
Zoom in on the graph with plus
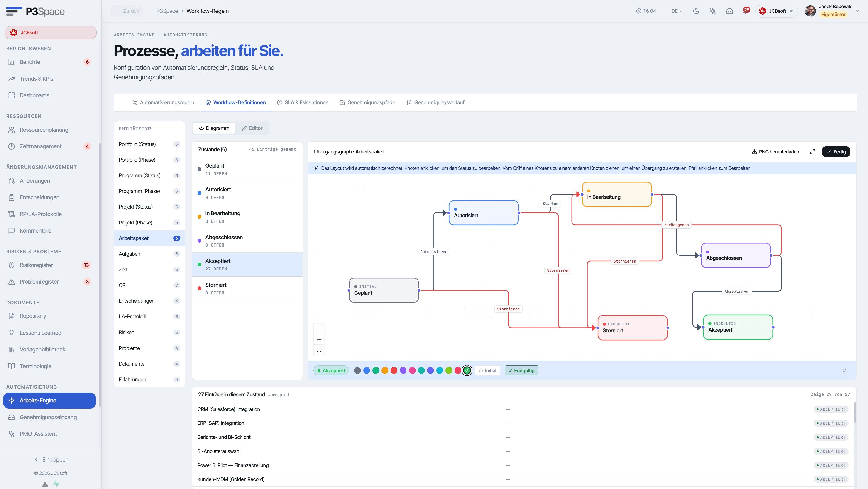coord(319,329)
